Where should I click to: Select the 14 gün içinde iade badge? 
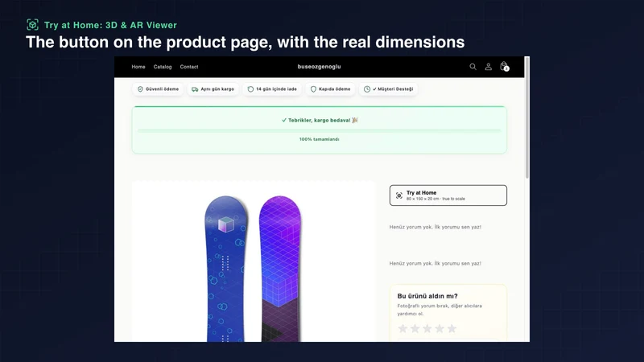pyautogui.click(x=272, y=89)
